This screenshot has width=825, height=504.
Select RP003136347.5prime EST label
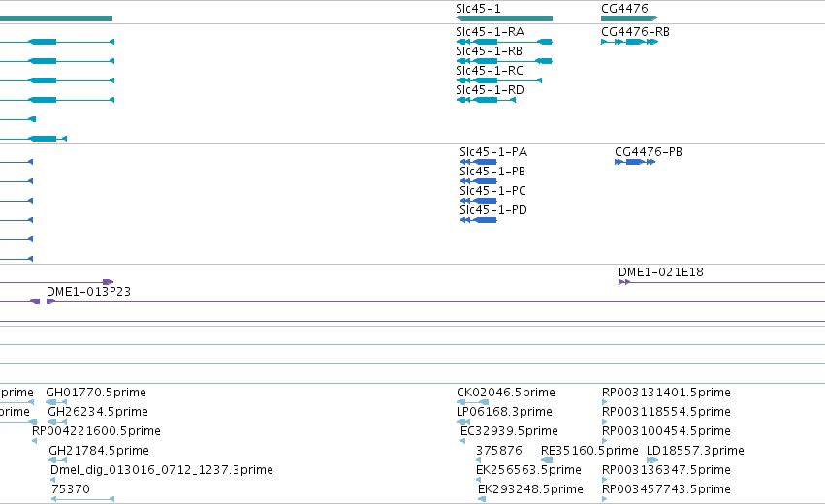tap(666, 470)
